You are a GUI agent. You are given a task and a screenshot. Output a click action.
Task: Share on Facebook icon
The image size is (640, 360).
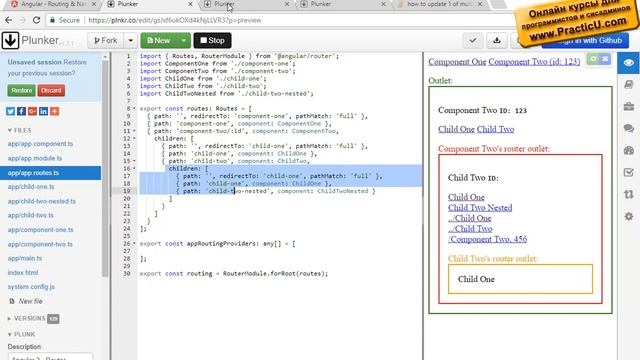22,111
